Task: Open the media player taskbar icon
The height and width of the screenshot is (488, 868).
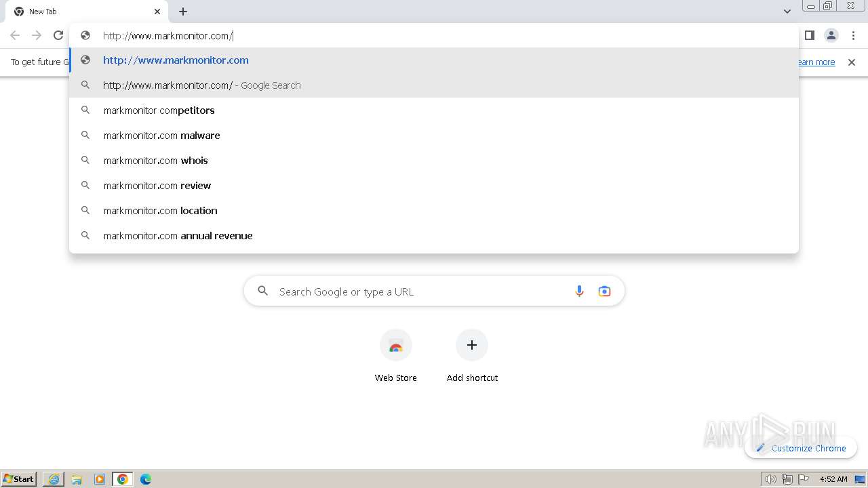Action: point(100,479)
